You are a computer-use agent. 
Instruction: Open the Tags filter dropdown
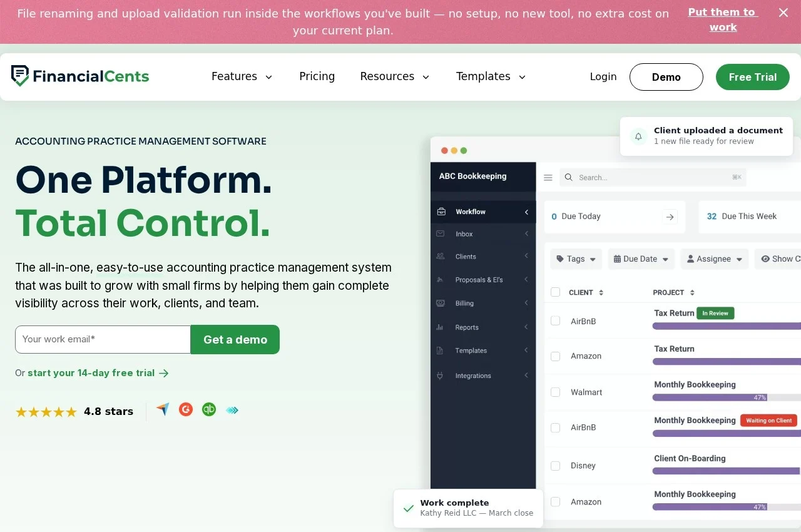pos(576,258)
